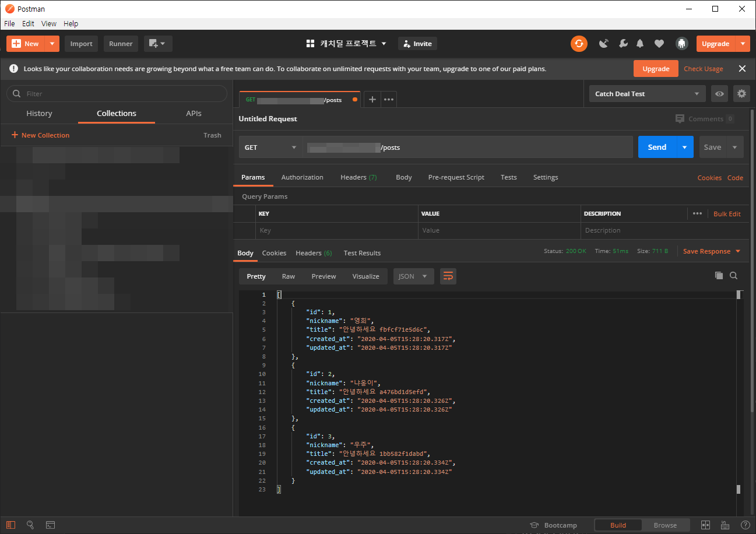Open the Edit menu
Screen dimensions: 756x534
tap(28, 24)
